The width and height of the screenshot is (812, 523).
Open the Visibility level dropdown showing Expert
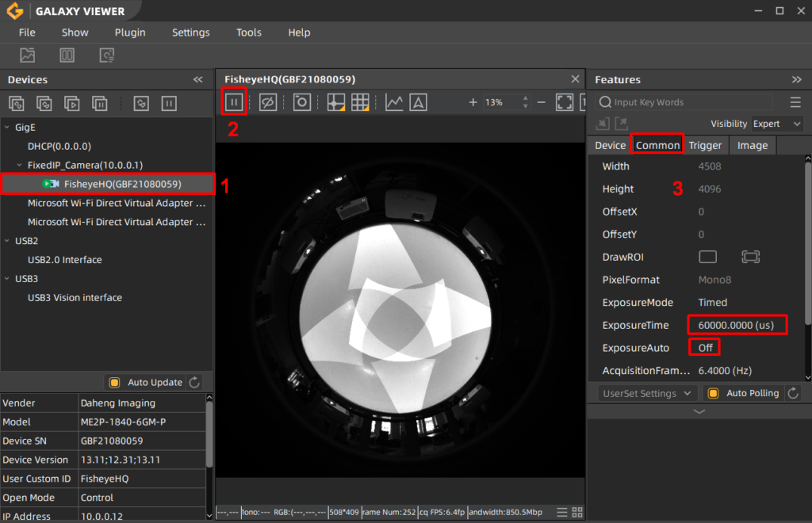coord(776,124)
